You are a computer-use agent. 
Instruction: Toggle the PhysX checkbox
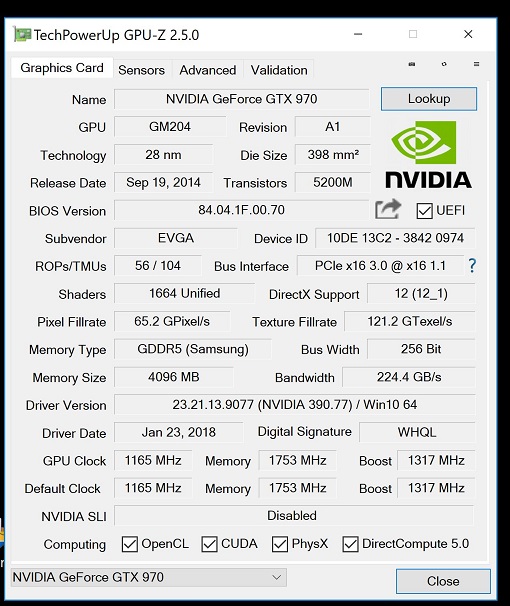coord(280,544)
